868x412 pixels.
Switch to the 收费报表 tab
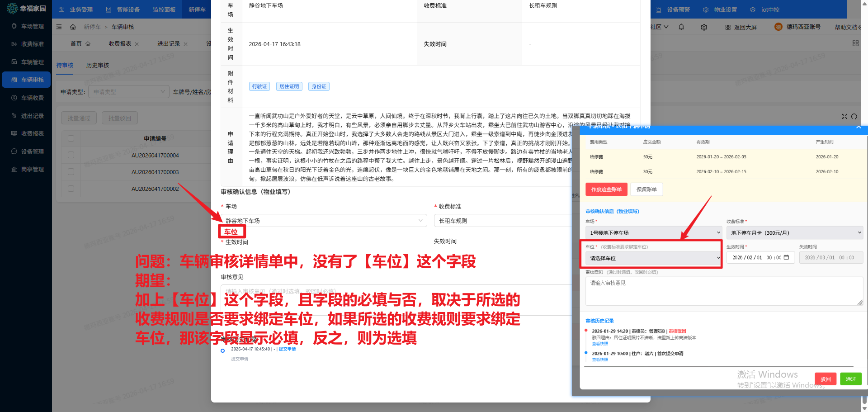[x=119, y=43]
